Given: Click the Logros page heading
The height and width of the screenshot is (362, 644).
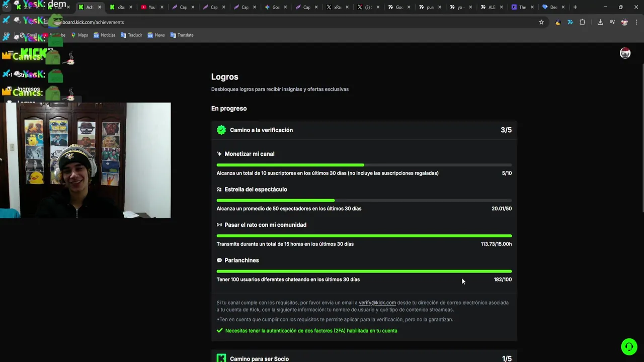Looking at the screenshot, I should pyautogui.click(x=225, y=77).
